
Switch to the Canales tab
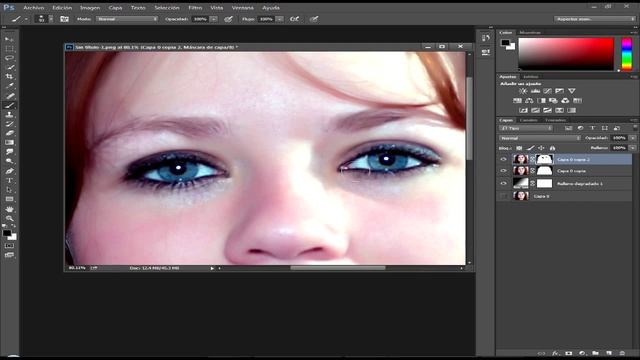(x=529, y=120)
